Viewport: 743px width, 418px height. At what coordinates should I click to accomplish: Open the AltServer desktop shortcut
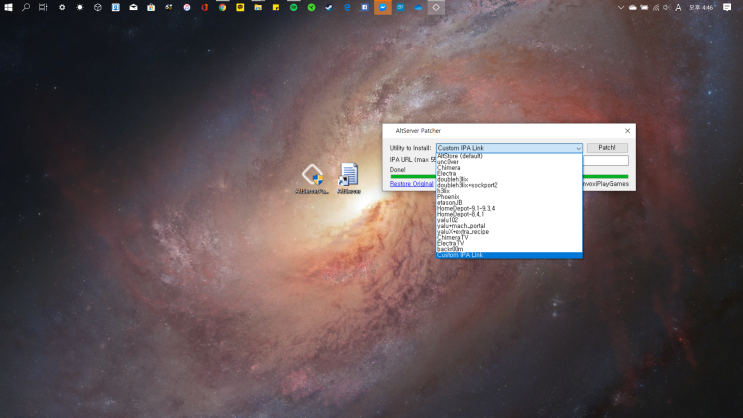pos(349,179)
